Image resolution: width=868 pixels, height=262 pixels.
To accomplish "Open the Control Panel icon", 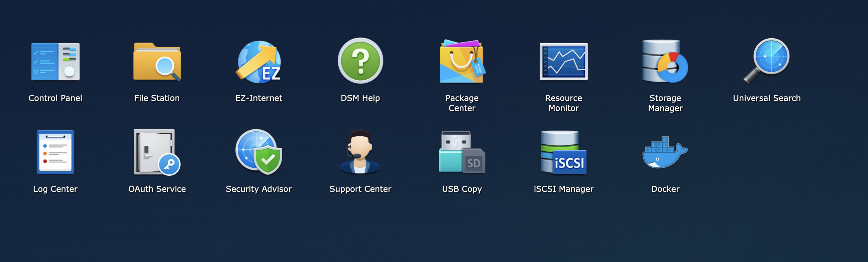I will pyautogui.click(x=56, y=61).
